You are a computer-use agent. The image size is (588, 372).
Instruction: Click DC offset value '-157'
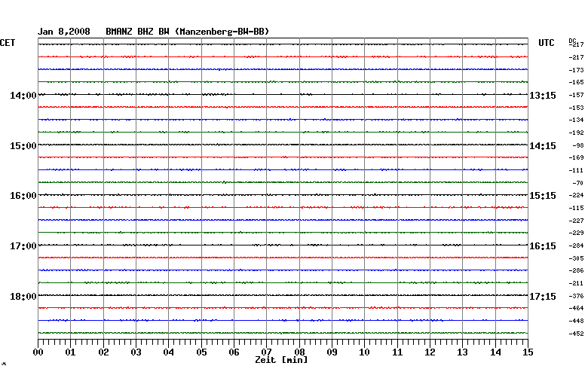click(x=577, y=95)
